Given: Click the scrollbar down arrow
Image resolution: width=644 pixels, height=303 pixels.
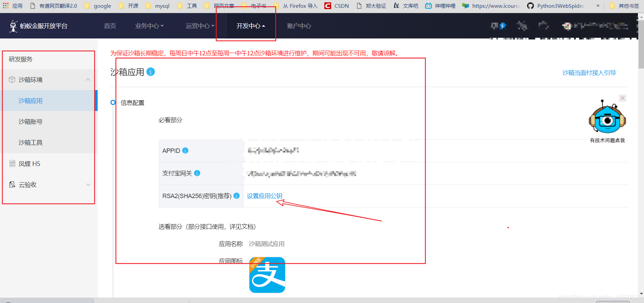Looking at the screenshot, I should [641, 294].
